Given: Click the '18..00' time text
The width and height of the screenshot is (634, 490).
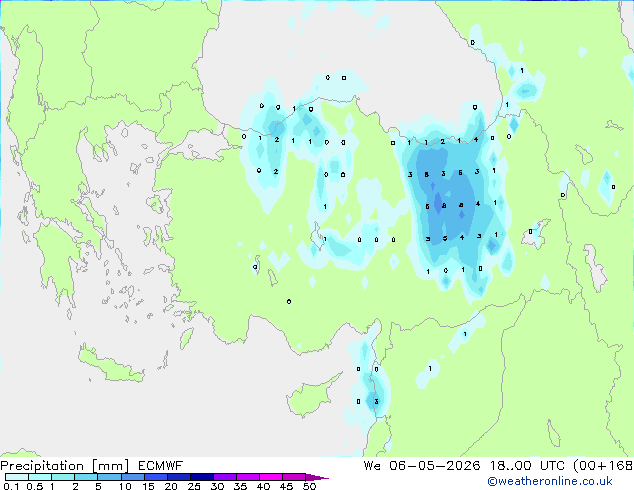Looking at the screenshot, I should pos(511,466).
